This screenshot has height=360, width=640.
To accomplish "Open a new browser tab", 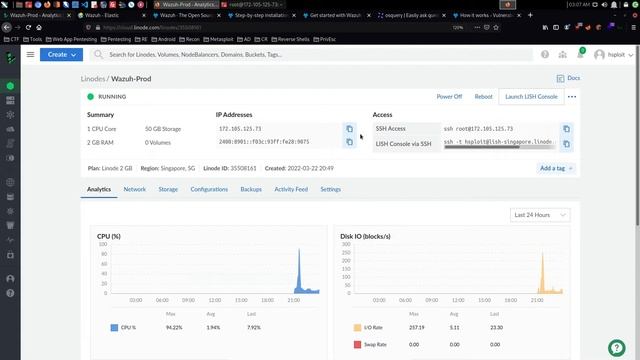I will (530, 15).
